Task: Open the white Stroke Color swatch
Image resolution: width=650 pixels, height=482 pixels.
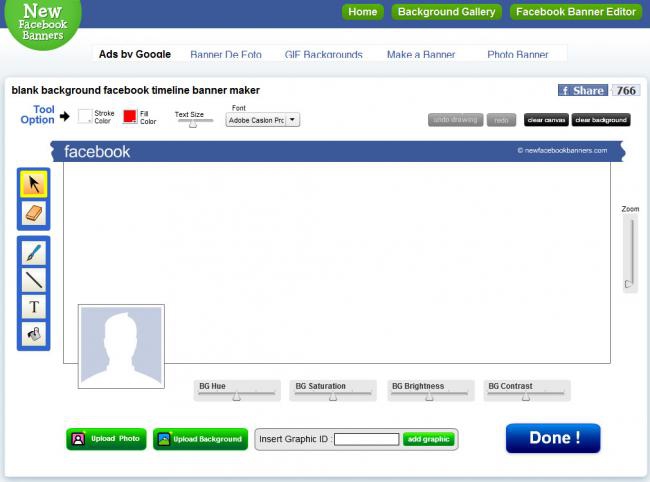Action: 85,116
